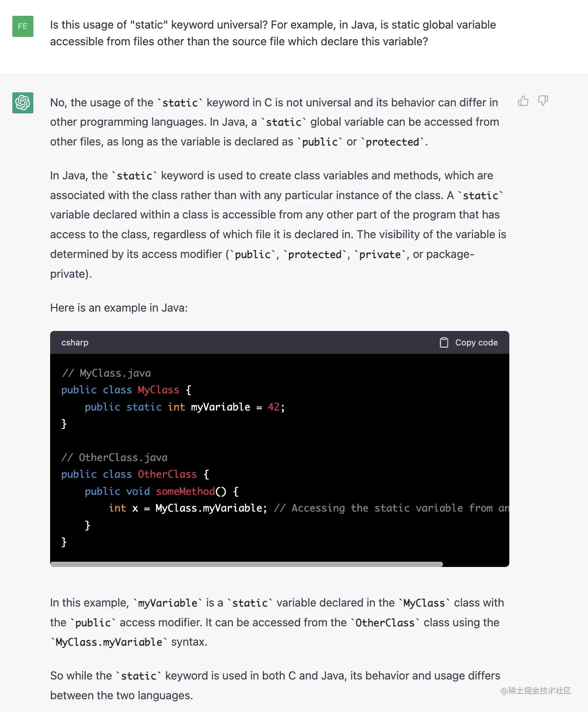Click the Copy code button

(x=468, y=342)
